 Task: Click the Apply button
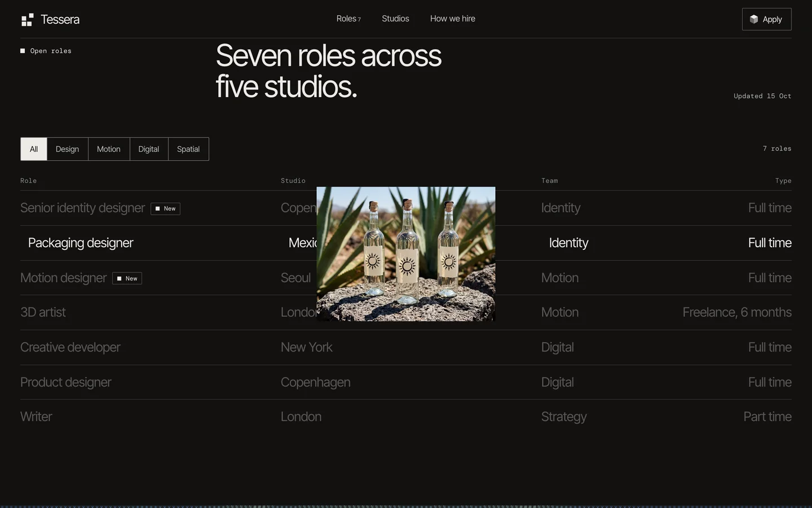point(766,19)
